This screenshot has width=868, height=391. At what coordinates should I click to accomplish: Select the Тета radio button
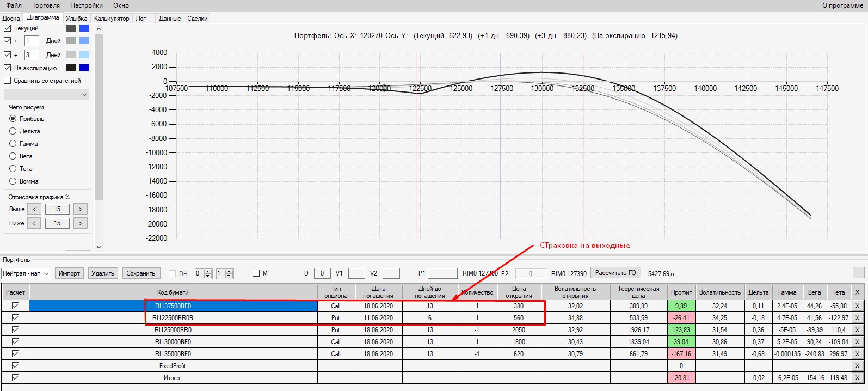13,169
